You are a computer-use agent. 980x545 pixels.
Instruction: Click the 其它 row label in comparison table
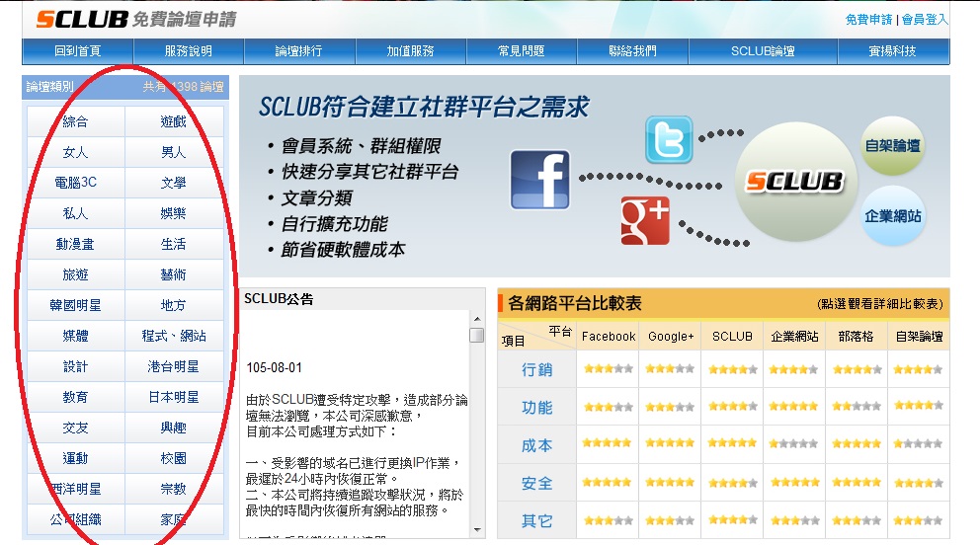pos(536,521)
